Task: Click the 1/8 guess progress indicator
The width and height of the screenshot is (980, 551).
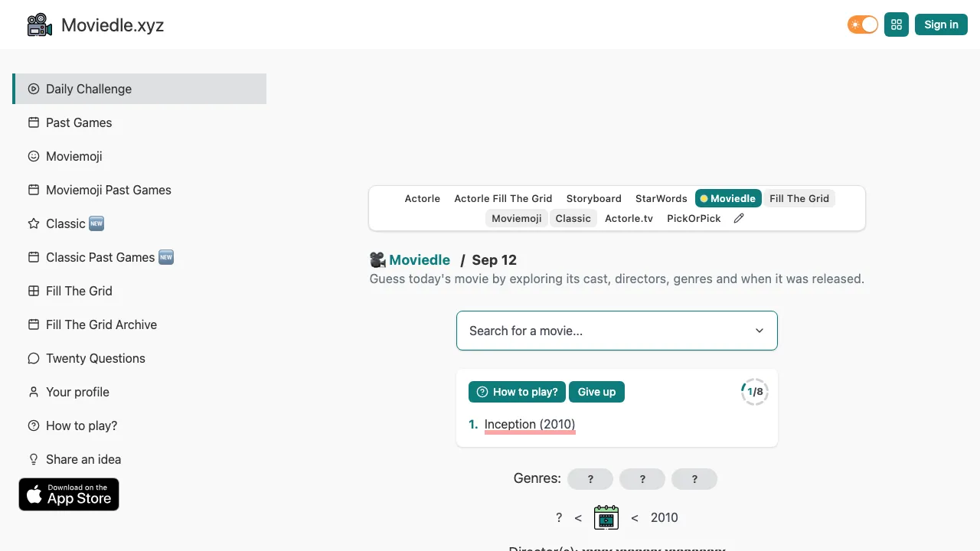Action: [754, 392]
